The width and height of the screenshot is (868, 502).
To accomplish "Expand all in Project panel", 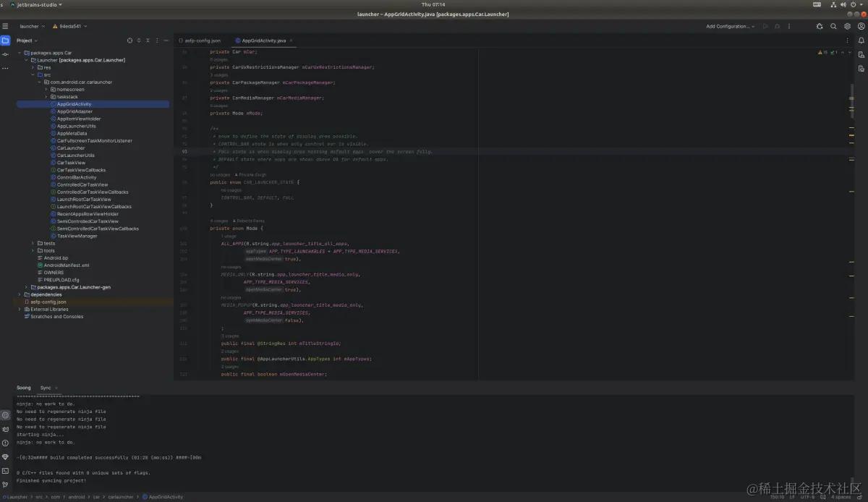I will pyautogui.click(x=140, y=41).
